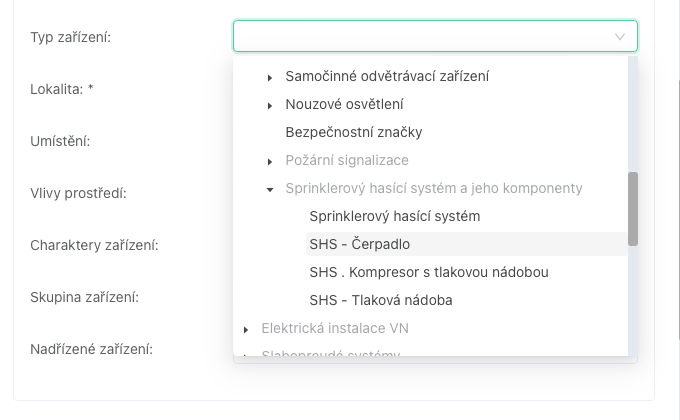
Task: Click Požární signalizace tree entry
Action: pos(347,160)
